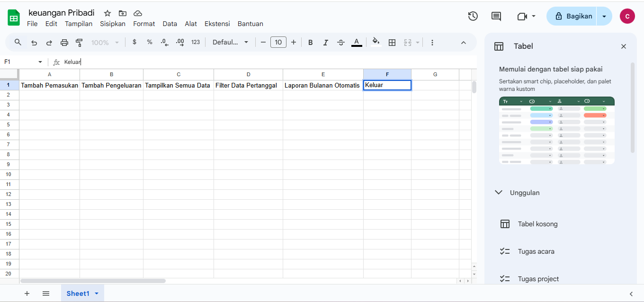Switch to the Sheet1 tab

[78, 293]
